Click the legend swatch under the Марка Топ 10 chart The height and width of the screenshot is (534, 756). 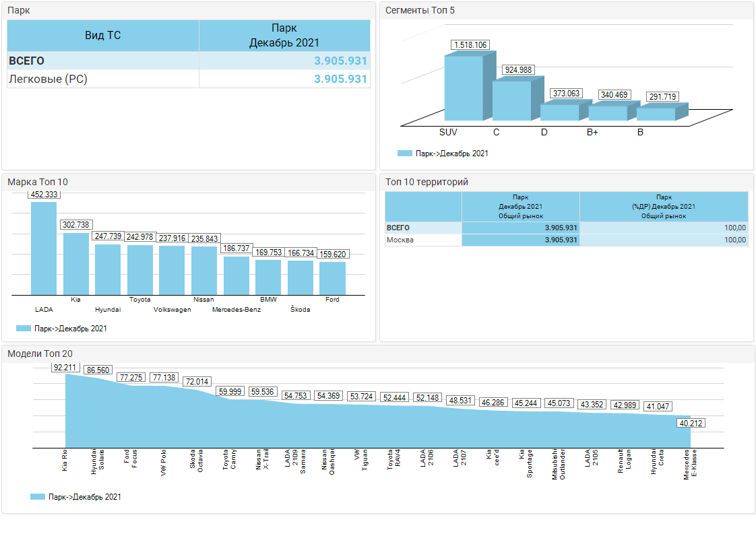pyautogui.click(x=24, y=329)
